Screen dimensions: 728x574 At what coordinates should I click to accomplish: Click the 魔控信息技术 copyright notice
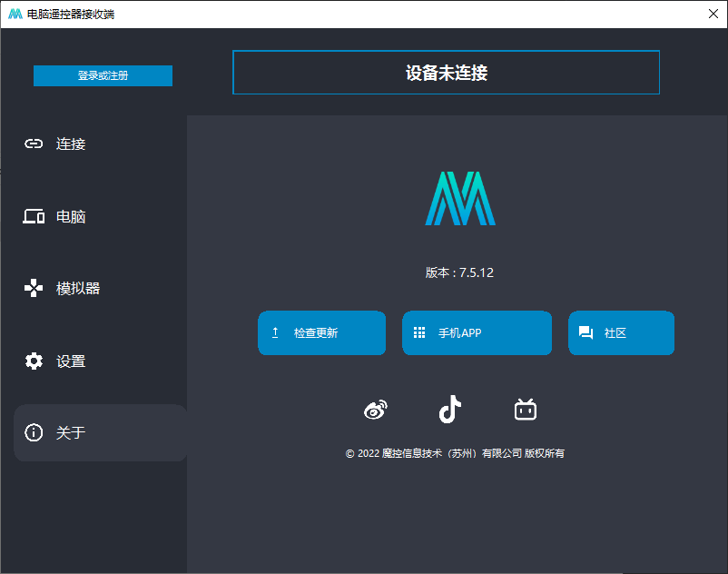coord(455,453)
